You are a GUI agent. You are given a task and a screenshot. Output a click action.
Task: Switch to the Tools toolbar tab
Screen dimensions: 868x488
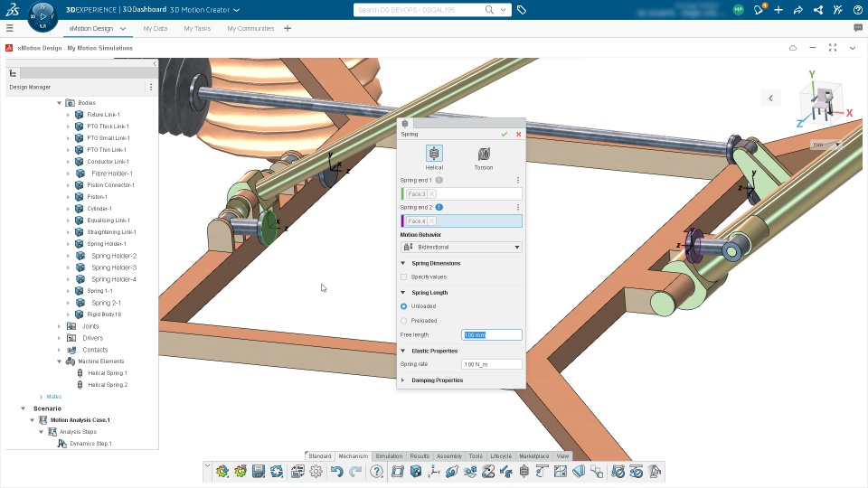tap(476, 455)
